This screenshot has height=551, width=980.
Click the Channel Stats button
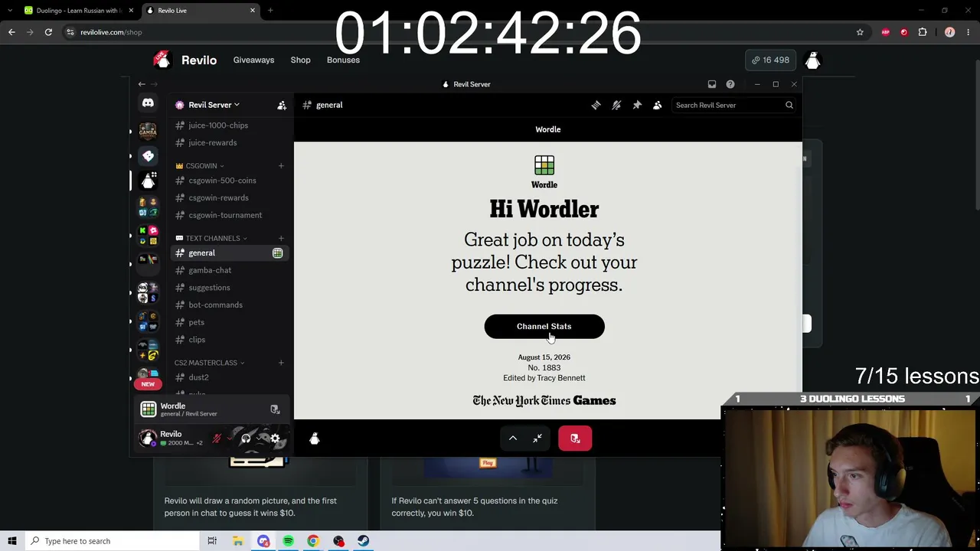coord(544,327)
